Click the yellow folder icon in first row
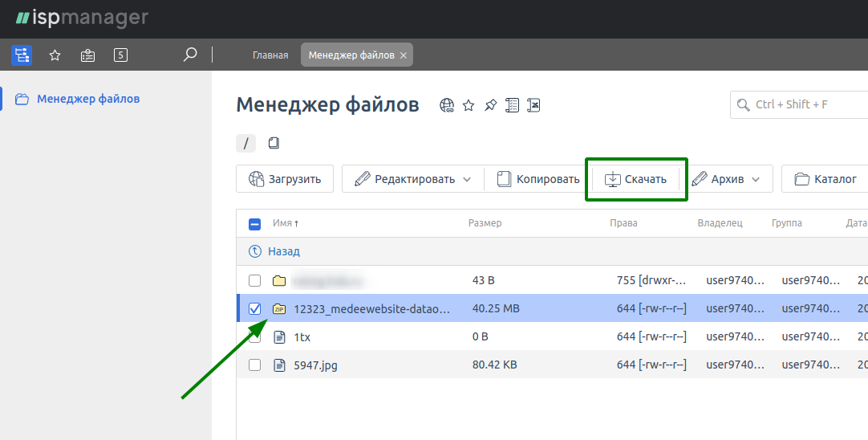 (279, 281)
